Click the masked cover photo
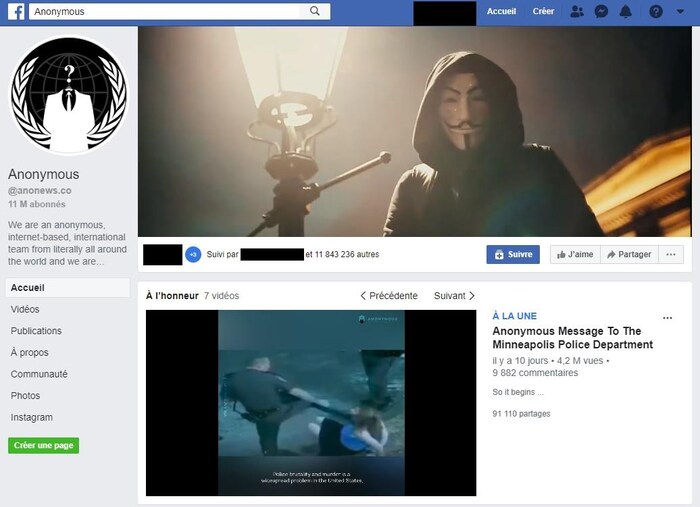 (415, 132)
